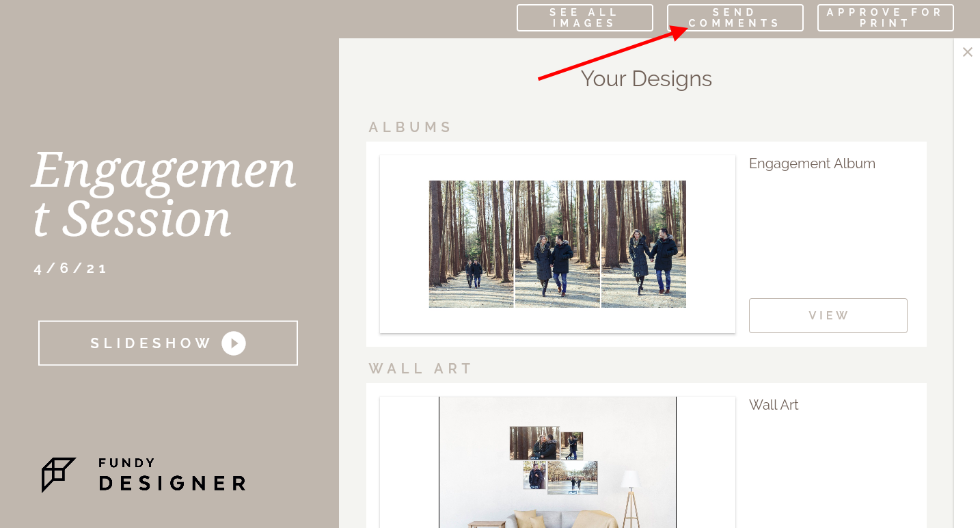Select Approve For Print
Image resolution: width=980 pixels, height=528 pixels.
pyautogui.click(x=886, y=18)
